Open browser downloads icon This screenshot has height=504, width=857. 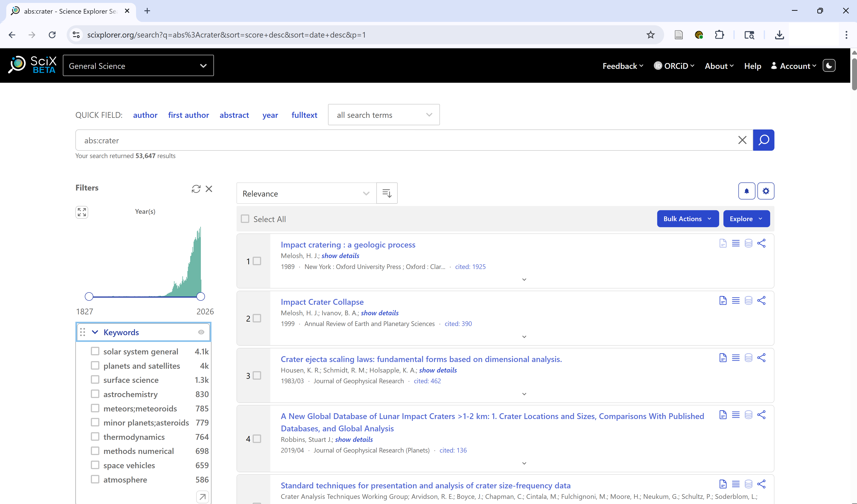[x=779, y=35]
